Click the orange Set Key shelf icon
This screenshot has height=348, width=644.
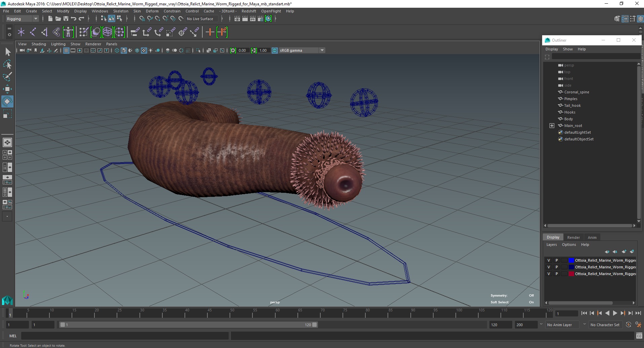tap(210, 32)
